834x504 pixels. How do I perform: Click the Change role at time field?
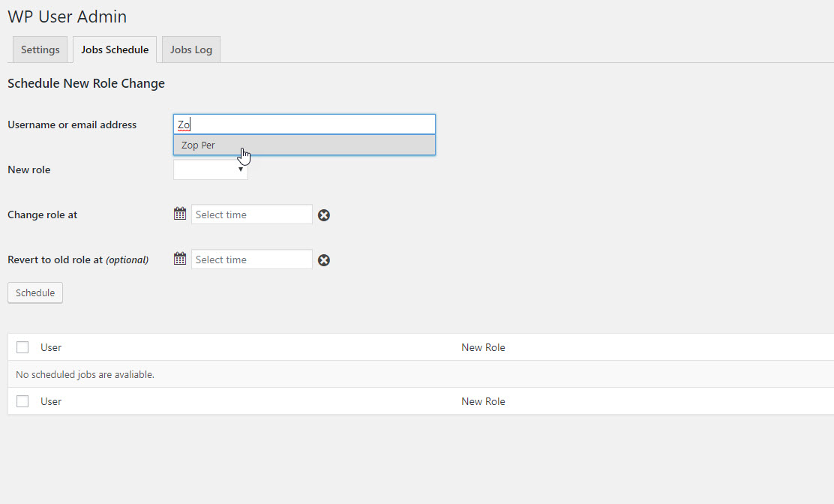pos(252,214)
